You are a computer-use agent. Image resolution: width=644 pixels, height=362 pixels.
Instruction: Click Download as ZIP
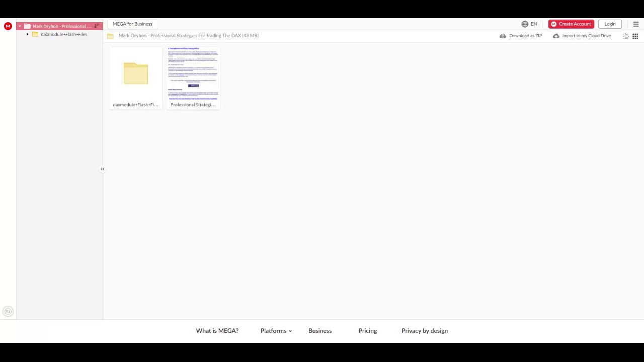(x=521, y=36)
